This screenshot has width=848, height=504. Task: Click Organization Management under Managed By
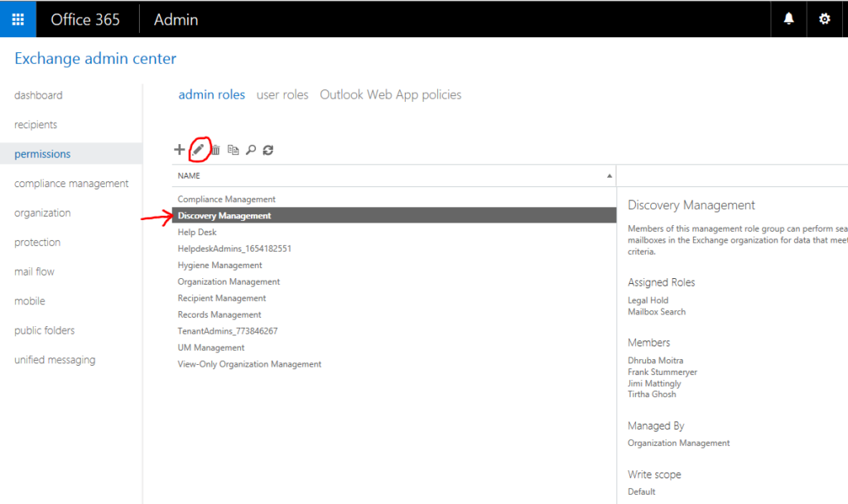click(x=679, y=443)
